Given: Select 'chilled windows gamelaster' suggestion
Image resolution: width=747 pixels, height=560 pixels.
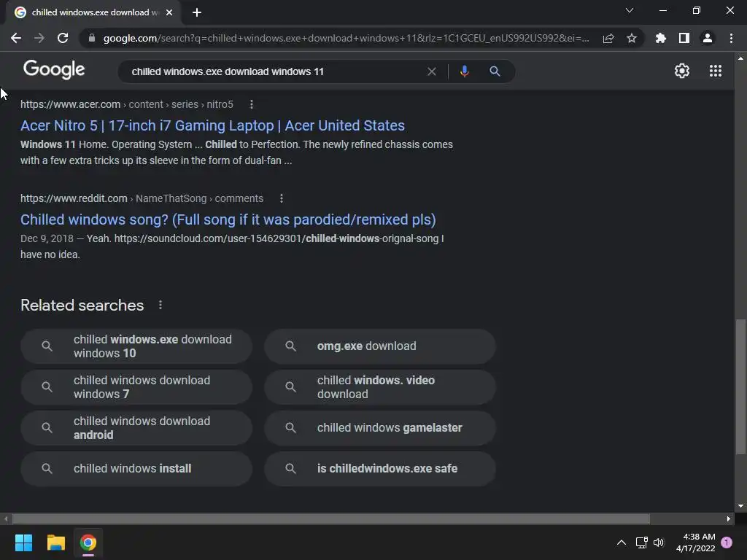Looking at the screenshot, I should click(379, 428).
